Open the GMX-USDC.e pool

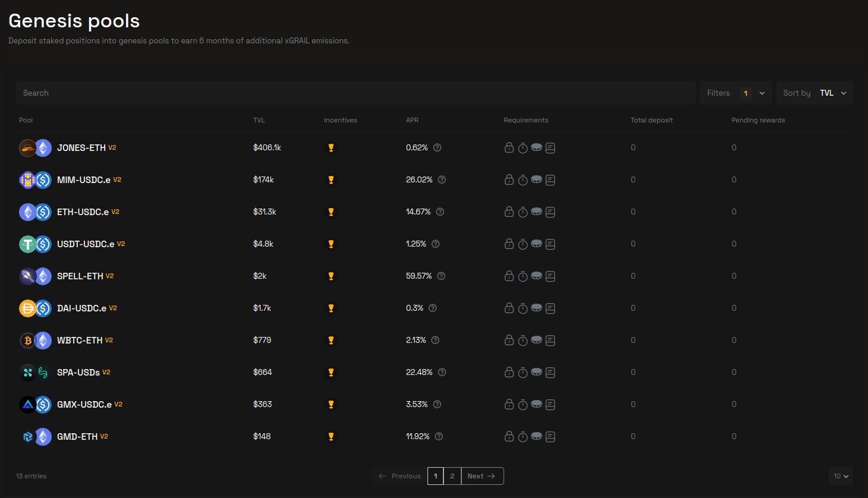click(x=84, y=404)
